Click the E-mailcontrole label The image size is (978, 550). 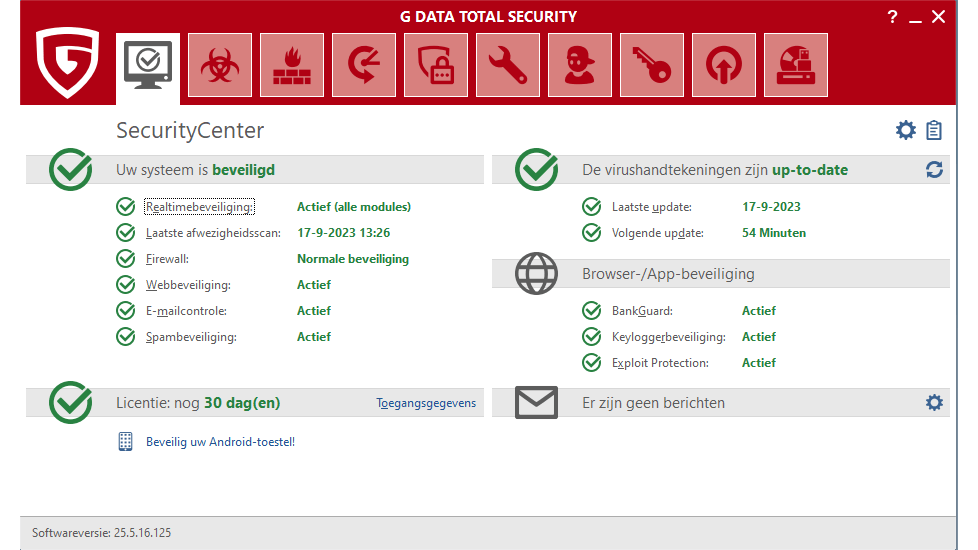pyautogui.click(x=186, y=311)
